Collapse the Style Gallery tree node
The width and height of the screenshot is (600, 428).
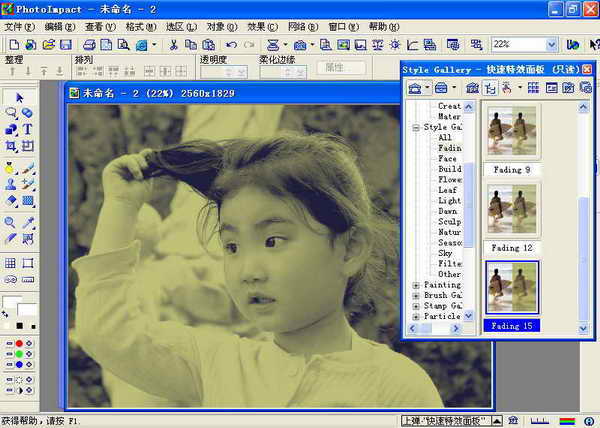pyautogui.click(x=416, y=128)
